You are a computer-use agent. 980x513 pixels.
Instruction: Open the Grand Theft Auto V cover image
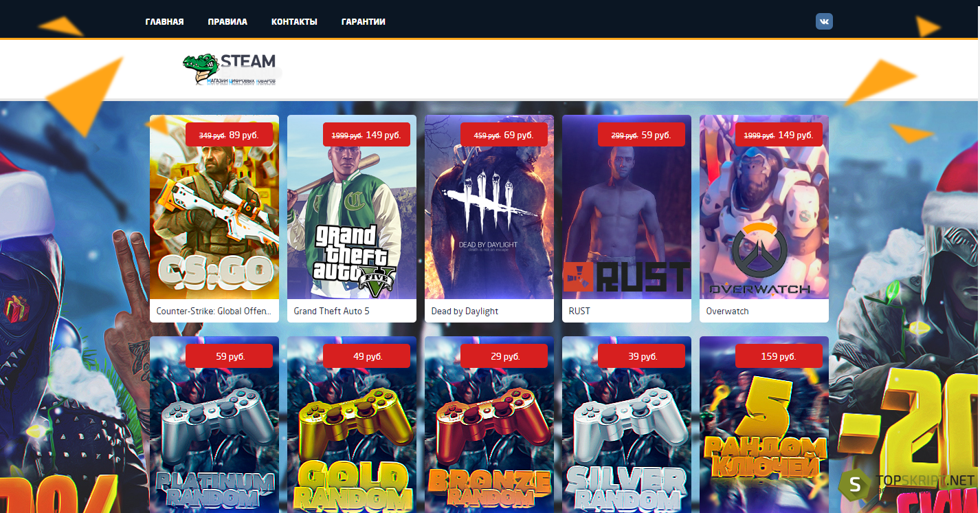pyautogui.click(x=352, y=207)
